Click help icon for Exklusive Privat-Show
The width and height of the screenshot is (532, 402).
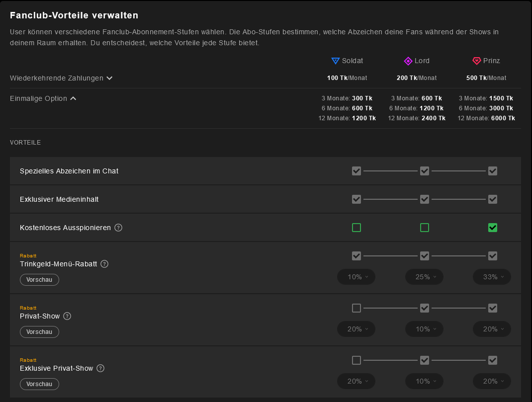(x=100, y=368)
